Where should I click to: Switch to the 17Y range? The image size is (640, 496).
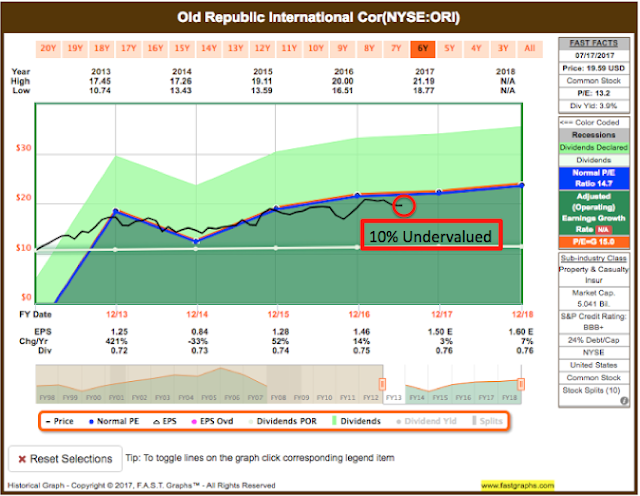click(x=129, y=49)
